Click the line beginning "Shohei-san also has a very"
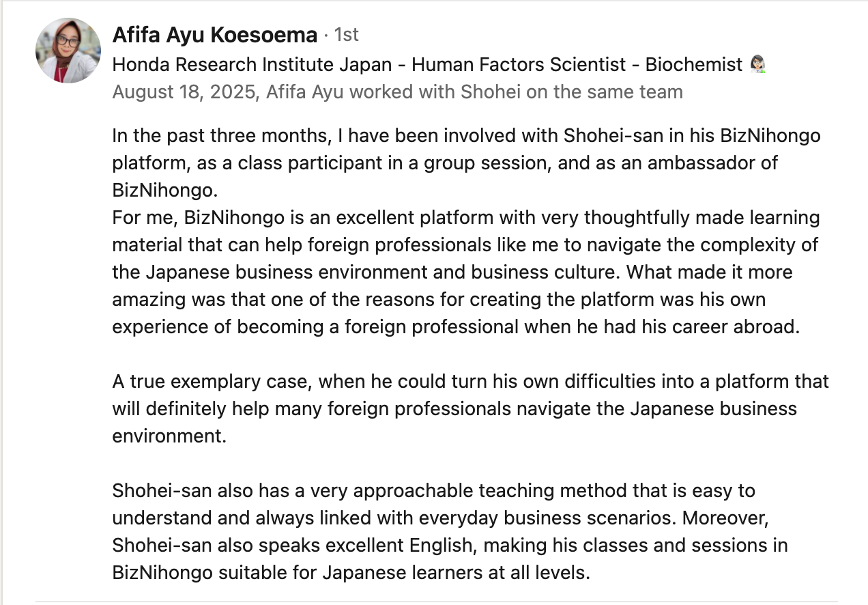 (x=433, y=490)
